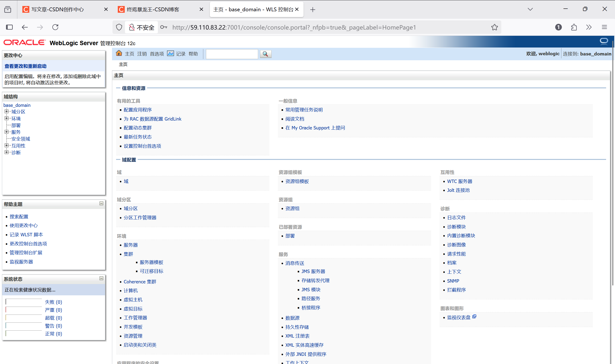Image resolution: width=615 pixels, height=364 pixels.
Task: Click the 正常 health status bar
Action: point(24,334)
